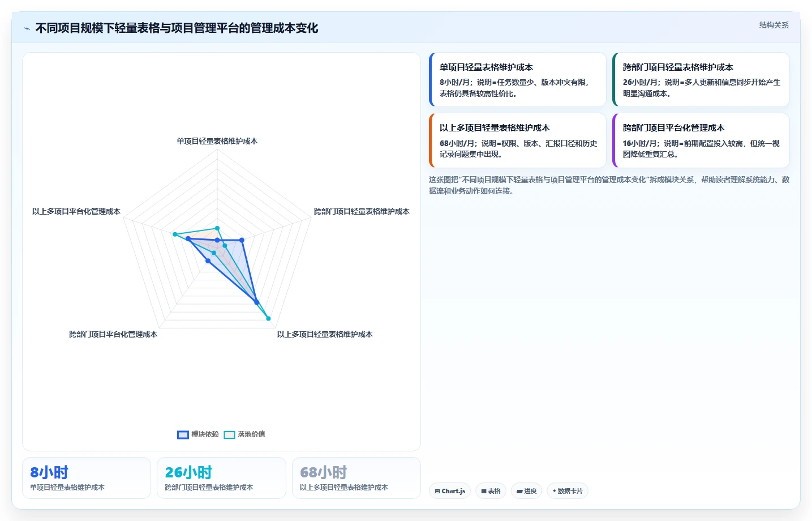Click radar axis label 以上多项目轻量表格维护成本
Screen dimensions: 812x521
click(x=325, y=334)
